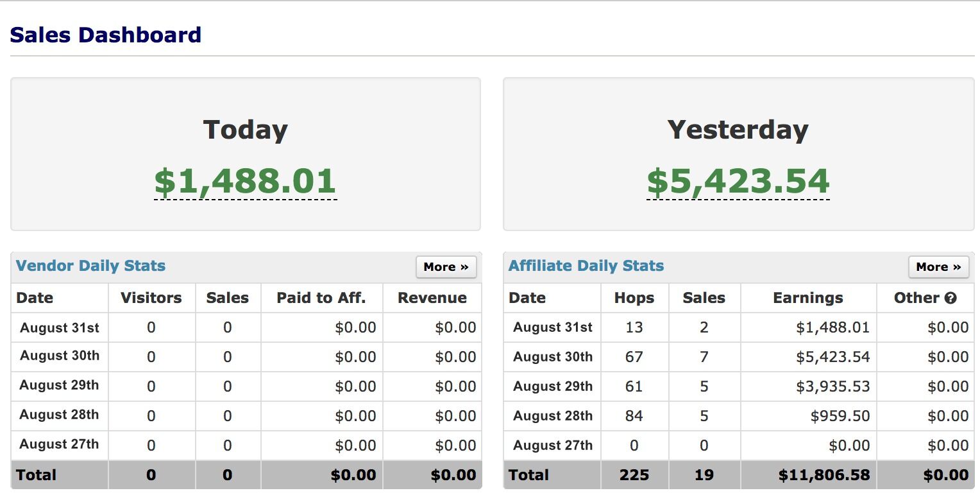Open More in Affiliate Daily Stats
This screenshot has width=980, height=502.
point(939,267)
